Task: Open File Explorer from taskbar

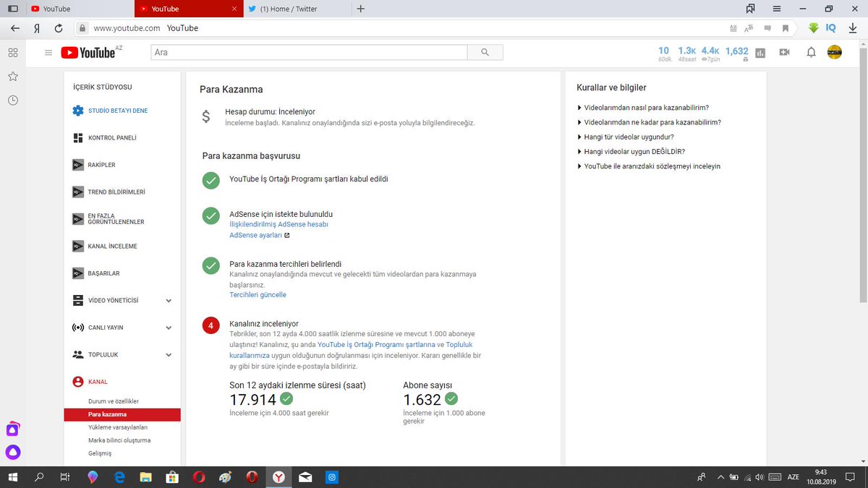Action: click(145, 477)
